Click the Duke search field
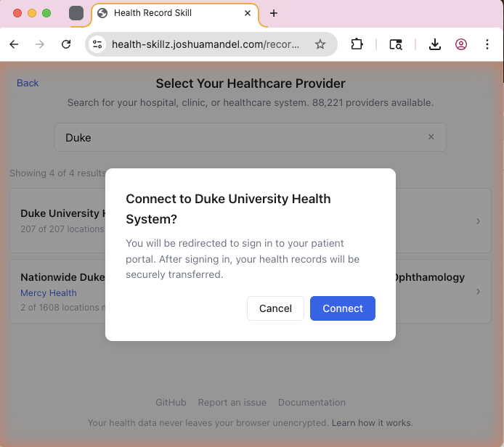This screenshot has height=447, width=504. [x=251, y=137]
